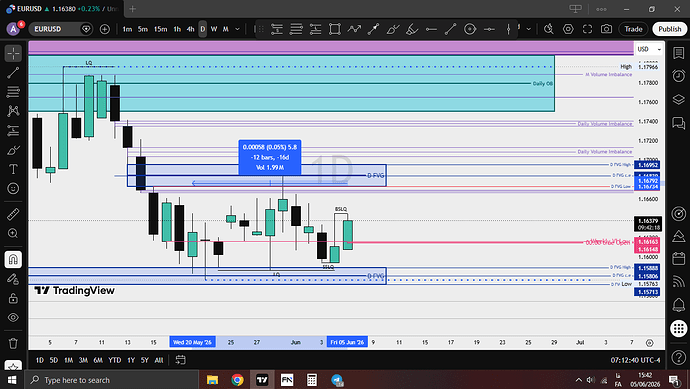690x389 pixels.
Task: Enter fullscreen mode
Action: click(587, 29)
